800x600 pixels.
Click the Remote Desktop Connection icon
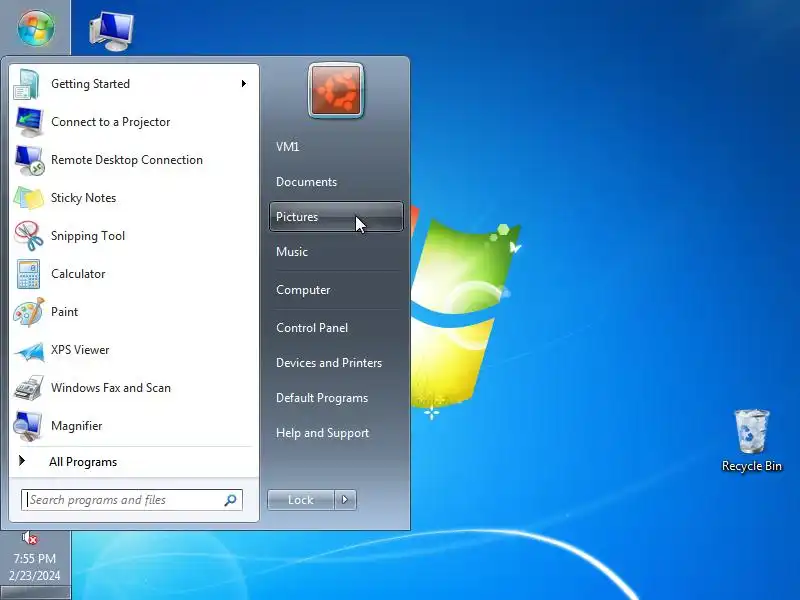coord(29,160)
